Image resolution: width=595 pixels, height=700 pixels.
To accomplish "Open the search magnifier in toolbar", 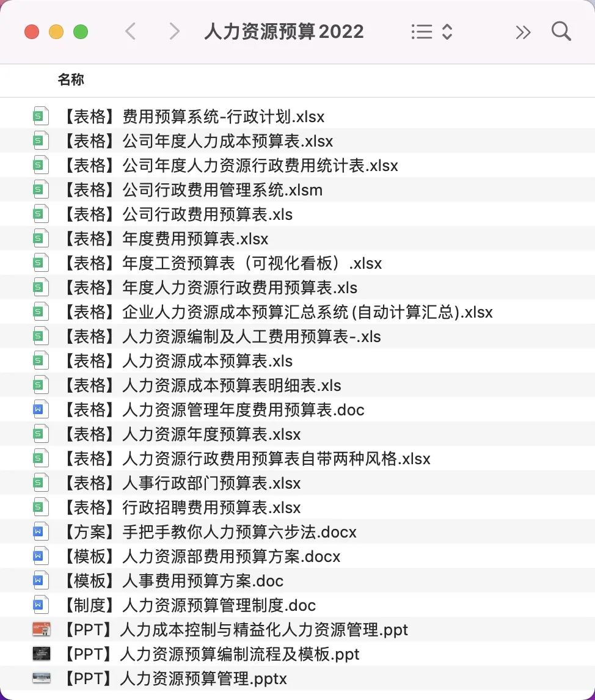I will coord(561,31).
